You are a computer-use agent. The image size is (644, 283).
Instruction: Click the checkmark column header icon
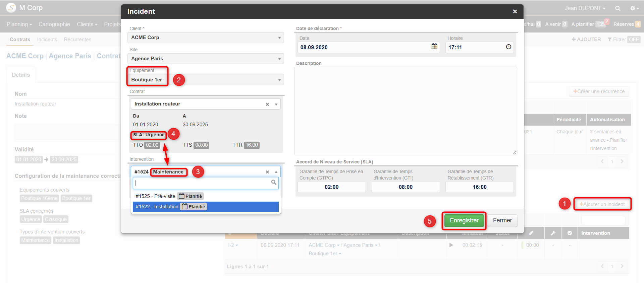point(570,233)
